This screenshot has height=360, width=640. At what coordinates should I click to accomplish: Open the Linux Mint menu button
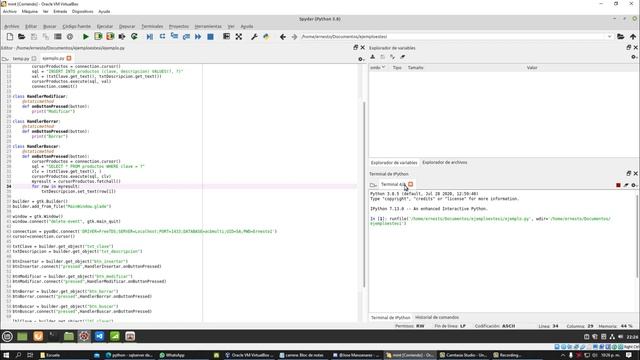coord(7,336)
